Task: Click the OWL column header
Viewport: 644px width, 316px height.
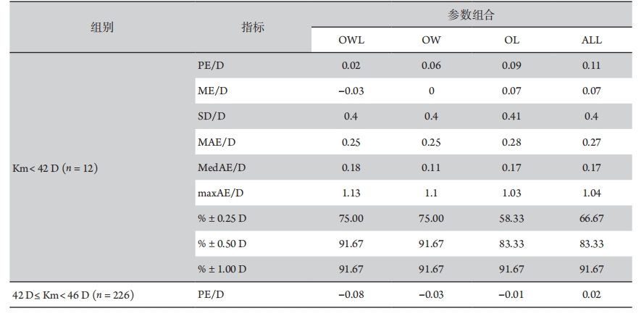Action: click(x=351, y=40)
